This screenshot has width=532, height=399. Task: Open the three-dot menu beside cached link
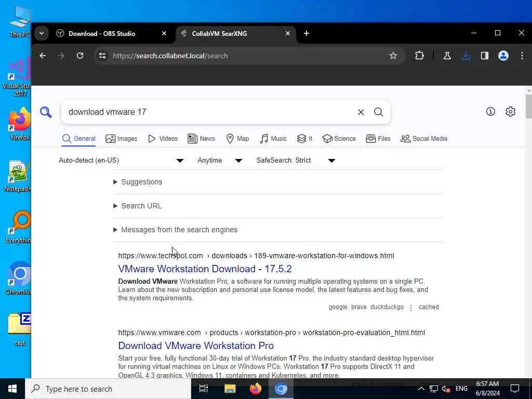tap(411, 308)
